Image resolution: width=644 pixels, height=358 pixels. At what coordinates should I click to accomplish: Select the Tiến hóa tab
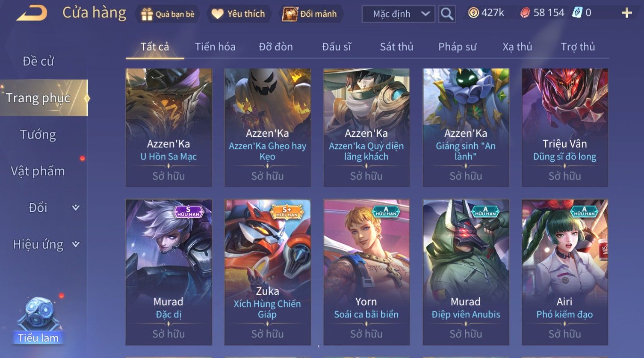coord(215,47)
